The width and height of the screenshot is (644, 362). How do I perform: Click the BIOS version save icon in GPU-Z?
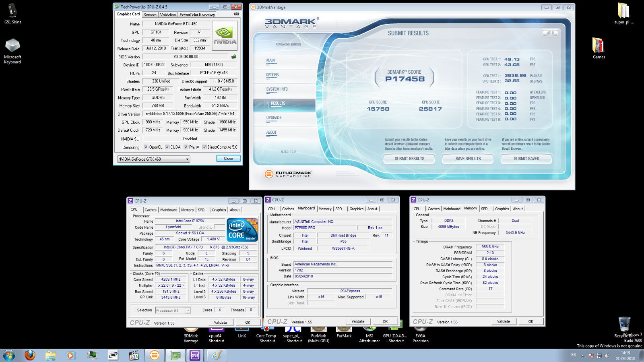click(x=234, y=57)
